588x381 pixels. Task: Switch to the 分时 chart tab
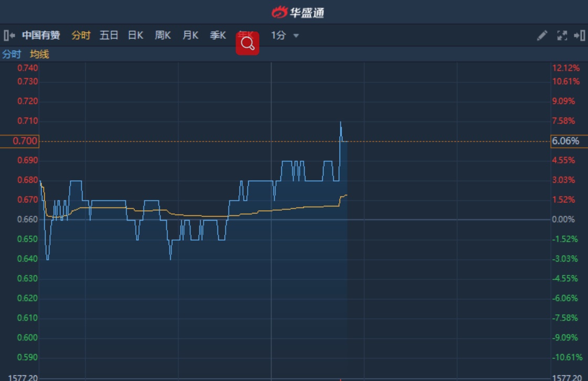pos(81,35)
